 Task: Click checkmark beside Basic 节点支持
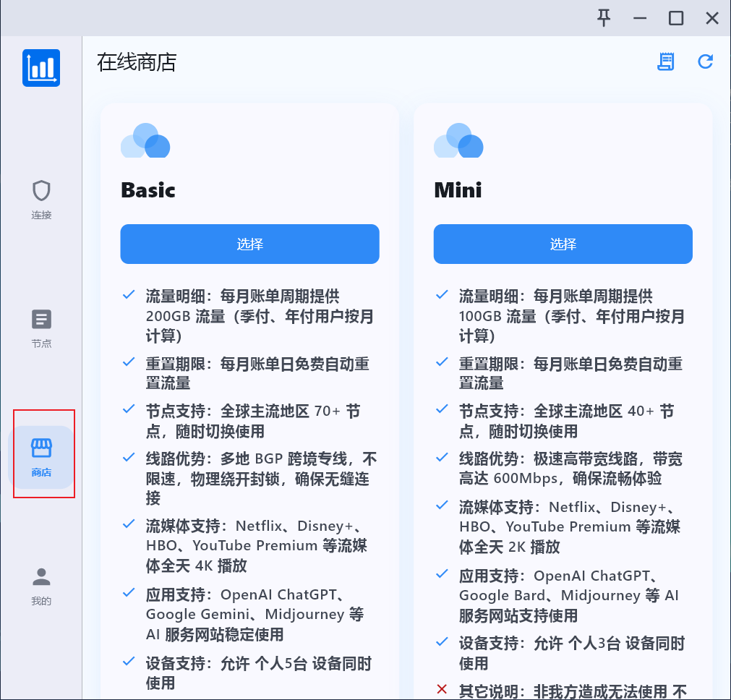tap(129, 409)
